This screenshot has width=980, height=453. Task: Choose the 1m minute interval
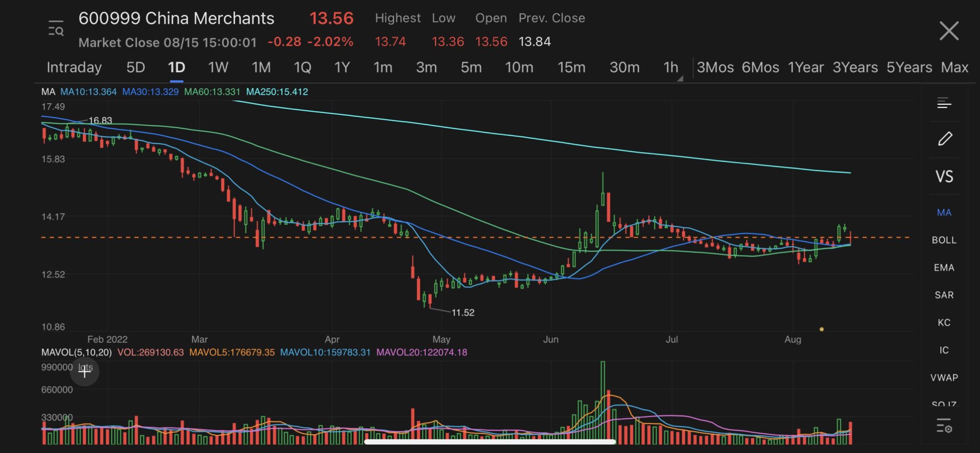[383, 67]
